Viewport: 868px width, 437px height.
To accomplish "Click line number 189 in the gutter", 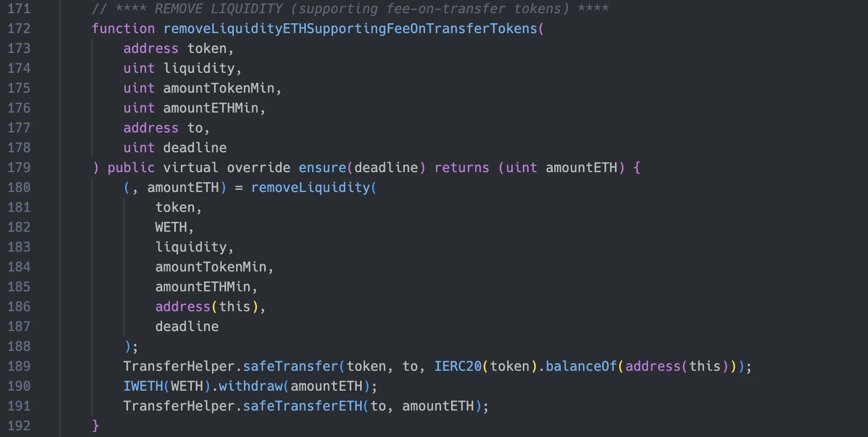I will coord(19,366).
